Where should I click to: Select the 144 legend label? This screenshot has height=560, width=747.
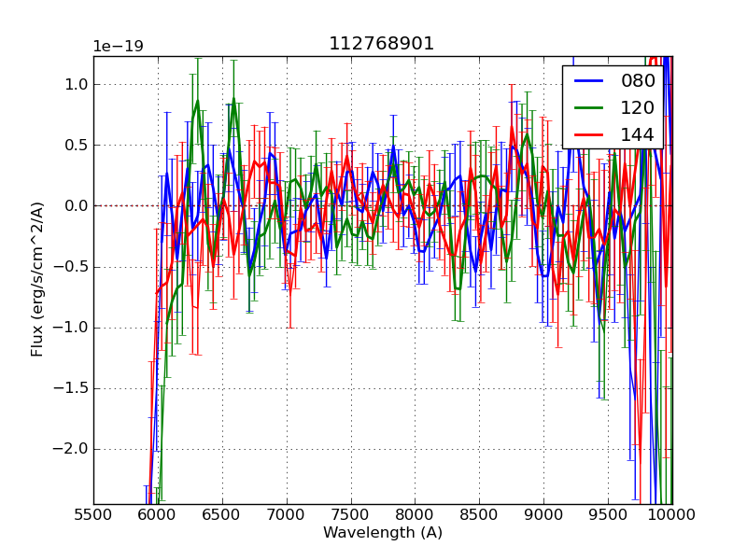coord(638,134)
